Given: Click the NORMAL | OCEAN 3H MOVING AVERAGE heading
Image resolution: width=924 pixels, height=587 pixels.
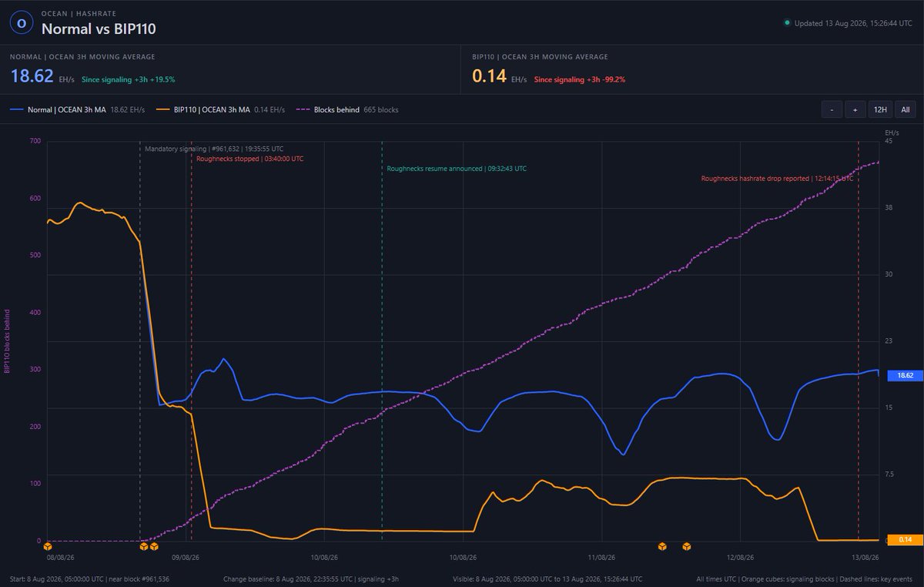Looking at the screenshot, I should pos(83,57).
